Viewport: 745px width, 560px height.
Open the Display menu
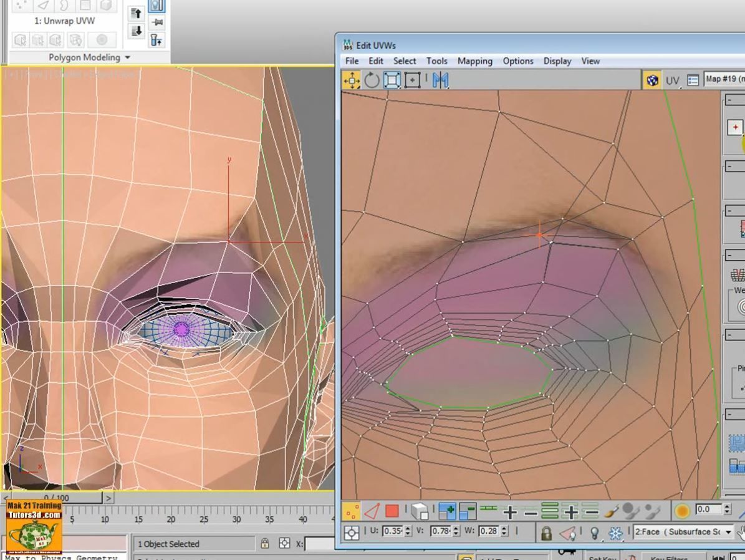pos(557,61)
